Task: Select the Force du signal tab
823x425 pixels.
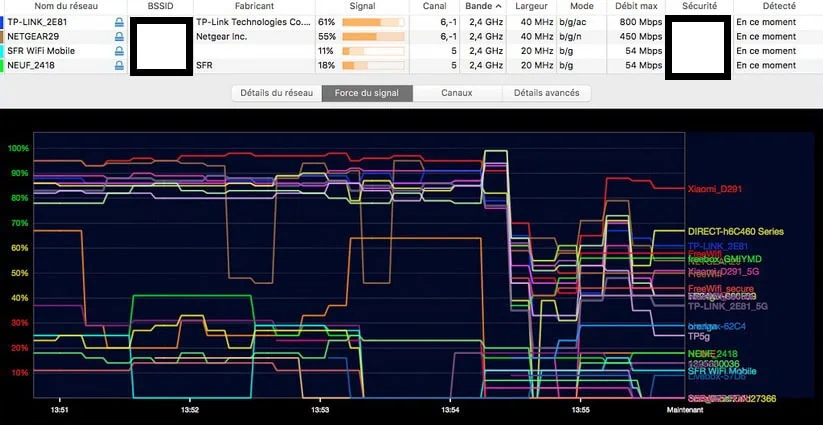Action: click(366, 93)
